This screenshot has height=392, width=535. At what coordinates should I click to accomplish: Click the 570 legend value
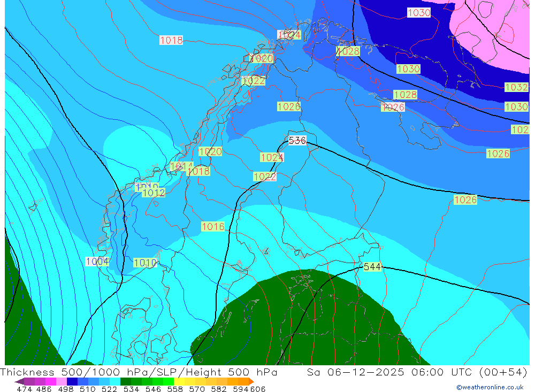[196, 389]
